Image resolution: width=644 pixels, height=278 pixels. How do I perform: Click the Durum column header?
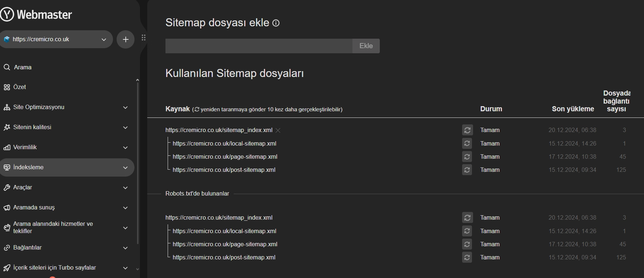tap(491, 109)
